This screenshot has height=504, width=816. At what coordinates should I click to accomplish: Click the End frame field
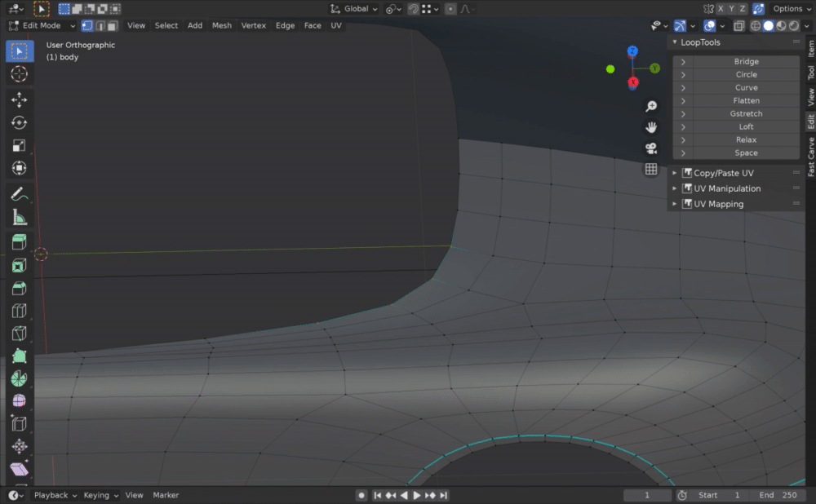click(x=778, y=495)
